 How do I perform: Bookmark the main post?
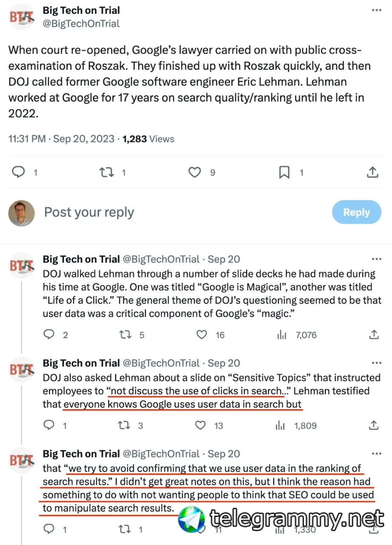pos(284,172)
